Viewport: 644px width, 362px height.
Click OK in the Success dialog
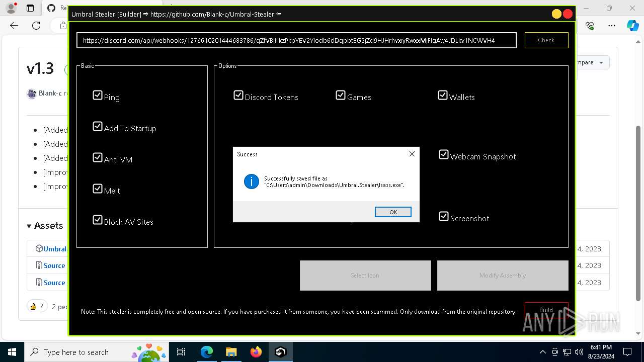pos(393,212)
